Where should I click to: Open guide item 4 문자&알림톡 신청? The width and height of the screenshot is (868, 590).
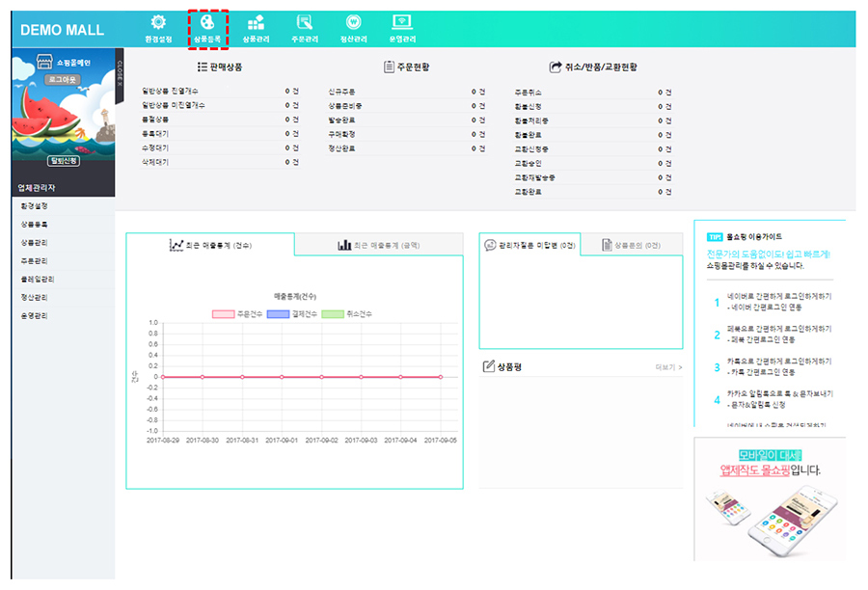[x=773, y=399]
